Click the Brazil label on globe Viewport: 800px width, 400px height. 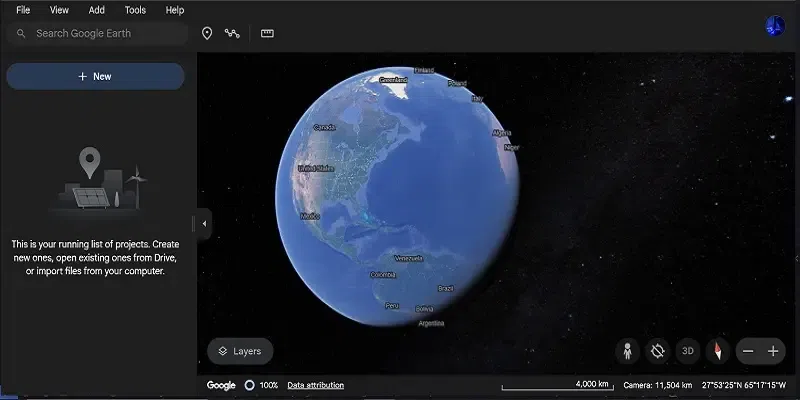[446, 288]
